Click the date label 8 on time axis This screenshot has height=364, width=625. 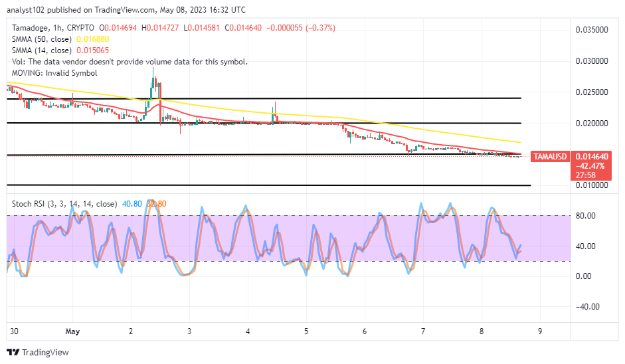coord(482,331)
